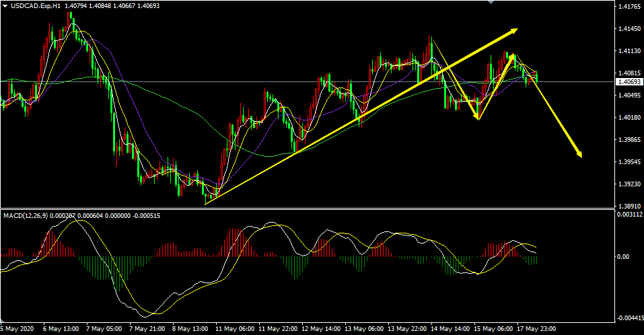Click the chart title USDCAD.Exp,H1
Viewport: 644px width, 335px height.
(35, 6)
